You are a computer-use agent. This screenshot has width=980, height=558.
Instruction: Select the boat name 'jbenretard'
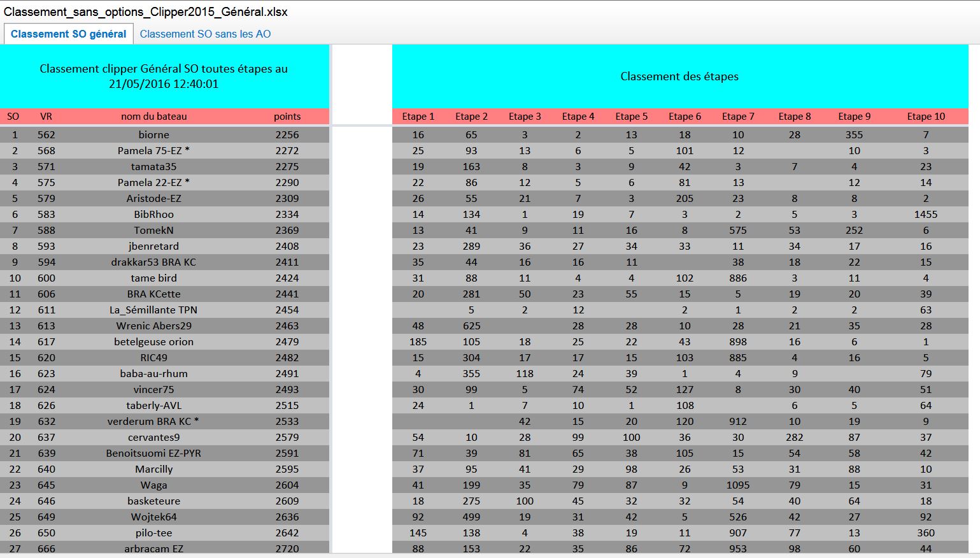154,247
